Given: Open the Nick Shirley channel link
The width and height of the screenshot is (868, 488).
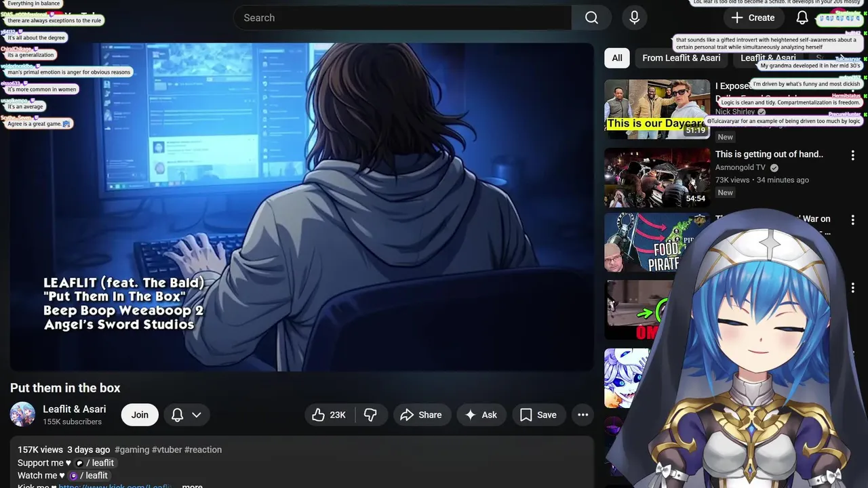Looking at the screenshot, I should click(735, 112).
